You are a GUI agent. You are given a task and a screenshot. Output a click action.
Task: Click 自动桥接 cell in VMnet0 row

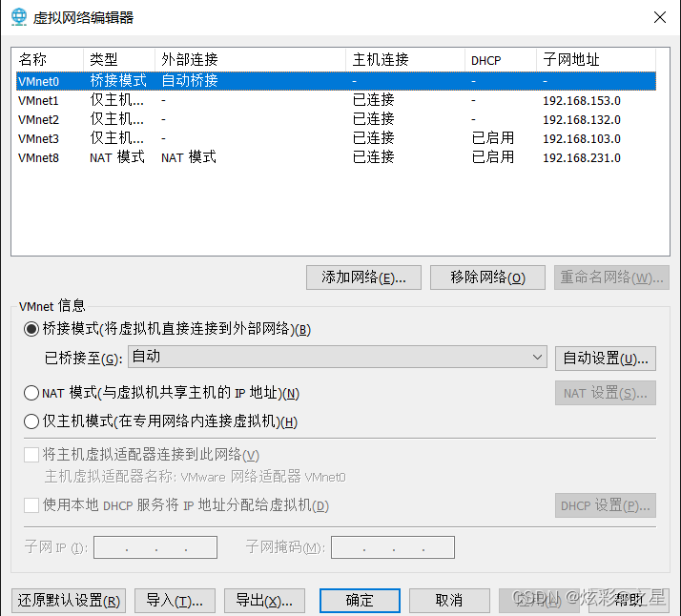coord(190,81)
